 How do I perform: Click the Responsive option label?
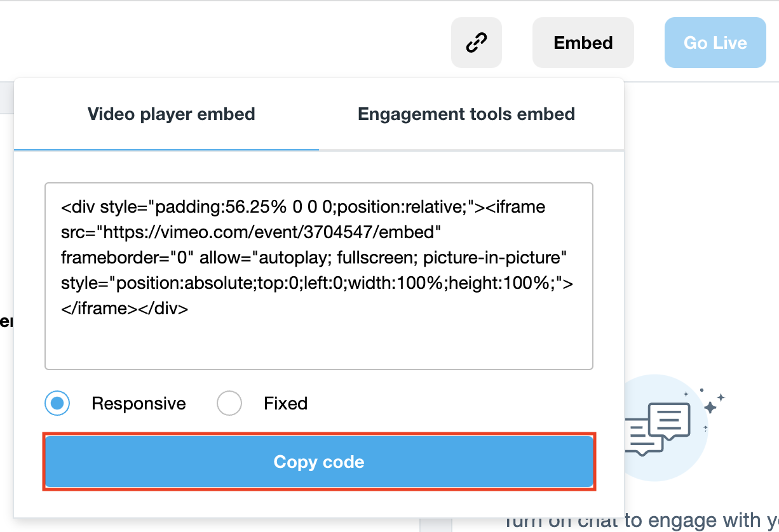pos(139,404)
